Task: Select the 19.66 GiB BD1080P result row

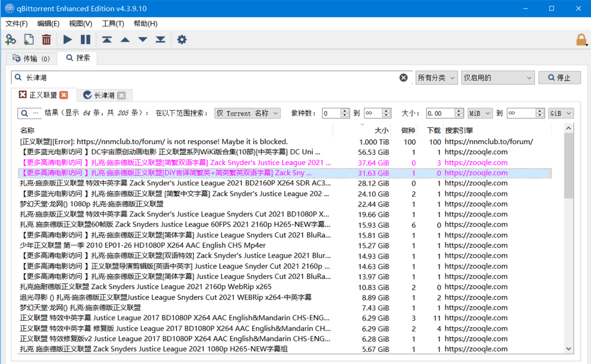Action: coord(285,214)
